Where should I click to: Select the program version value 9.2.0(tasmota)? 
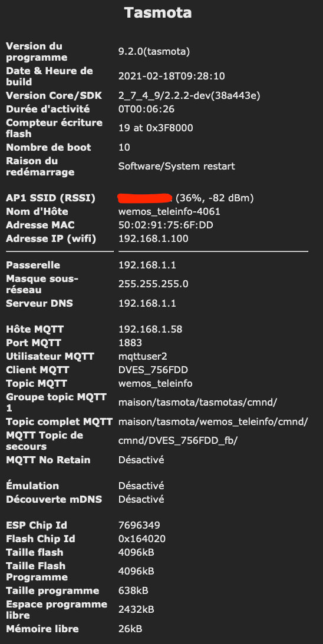tap(154, 52)
